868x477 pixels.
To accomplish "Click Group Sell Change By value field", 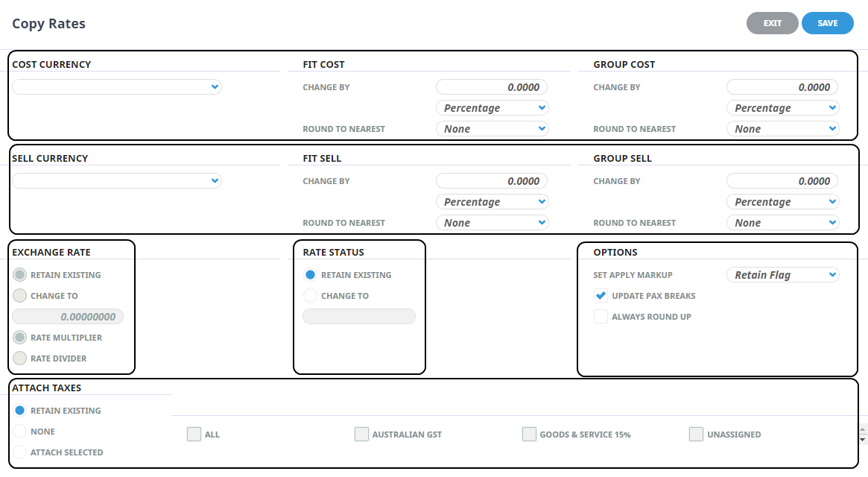I will [782, 181].
